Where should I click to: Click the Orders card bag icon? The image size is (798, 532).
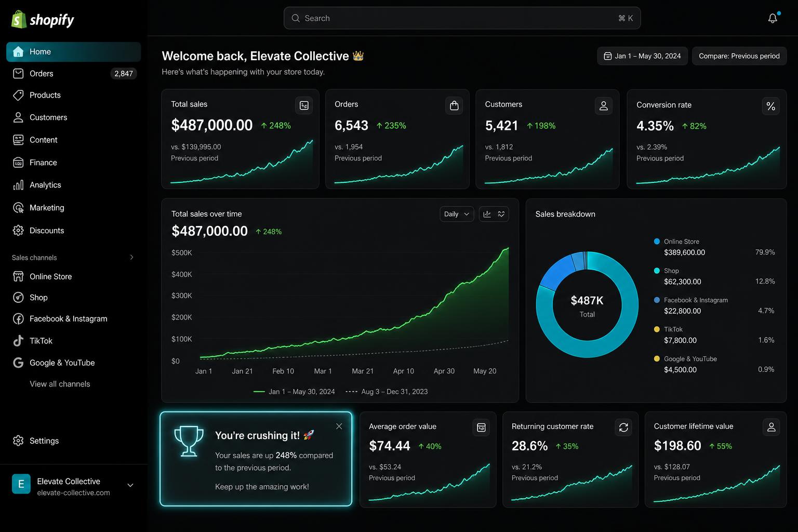pos(454,105)
